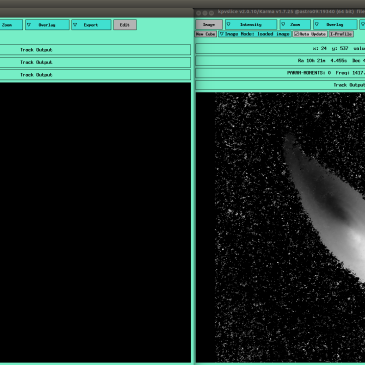365x365 pixels.
Task: Expand the Image Mode: loaded image selector
Action: [x=255, y=34]
